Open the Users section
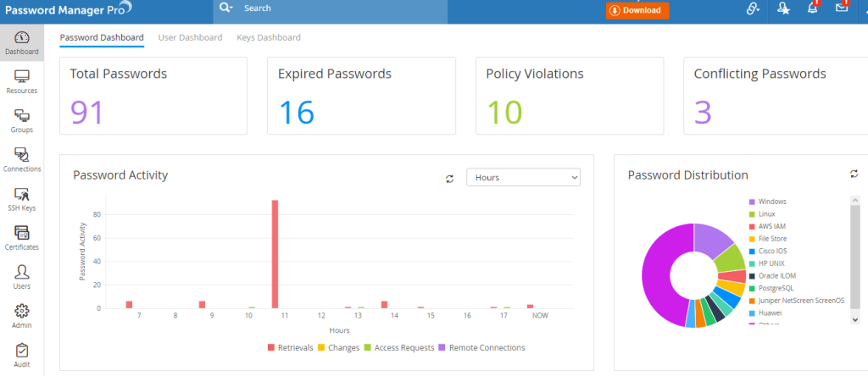This screenshot has width=868, height=376. tap(21, 277)
